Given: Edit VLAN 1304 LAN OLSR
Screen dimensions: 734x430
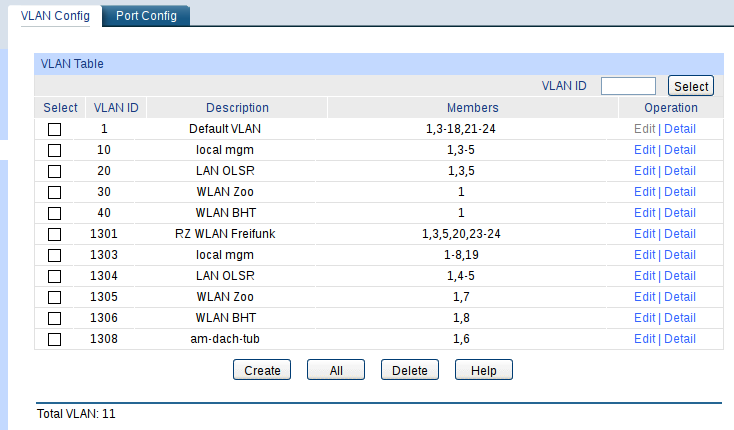Looking at the screenshot, I should (645, 276).
